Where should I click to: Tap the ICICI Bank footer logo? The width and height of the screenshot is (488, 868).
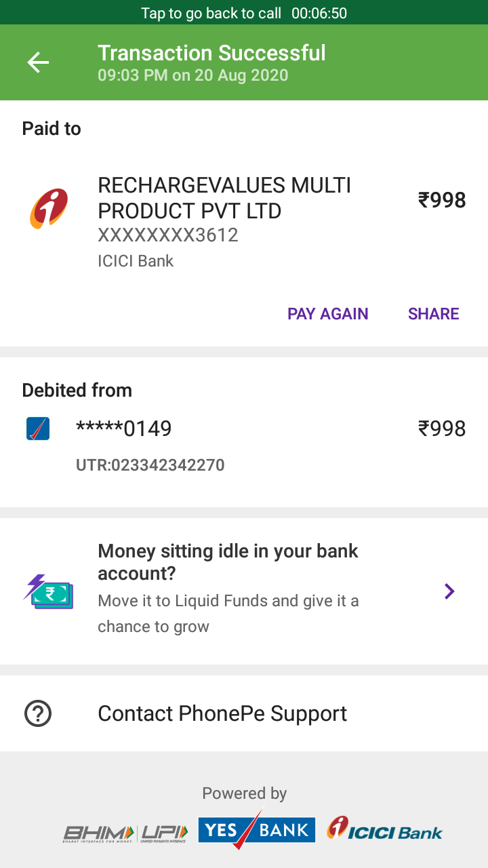point(384,830)
